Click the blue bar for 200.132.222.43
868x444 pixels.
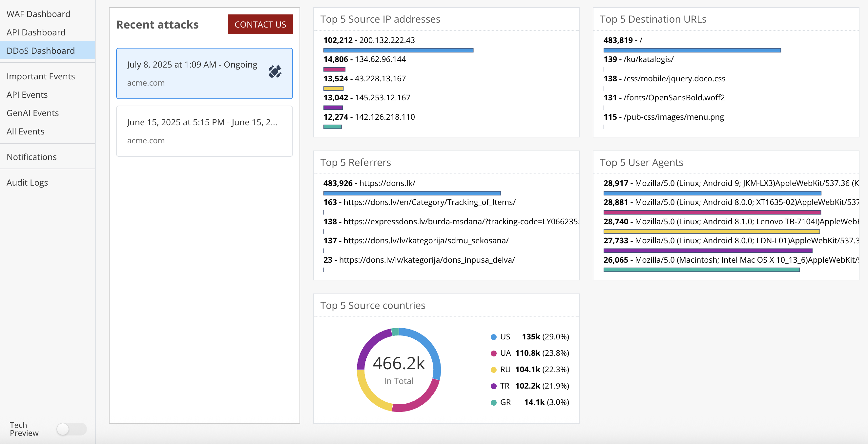(x=398, y=50)
